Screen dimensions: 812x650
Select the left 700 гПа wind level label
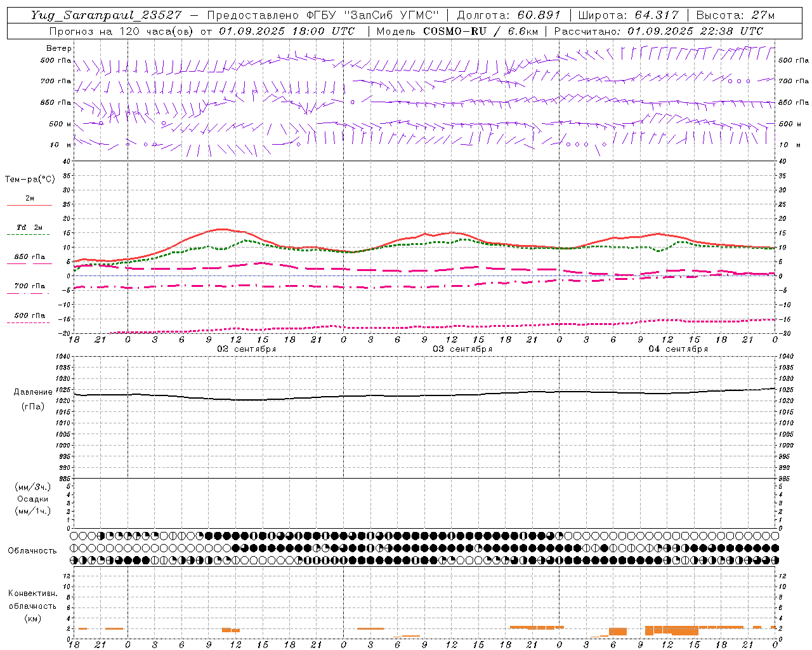(56, 81)
